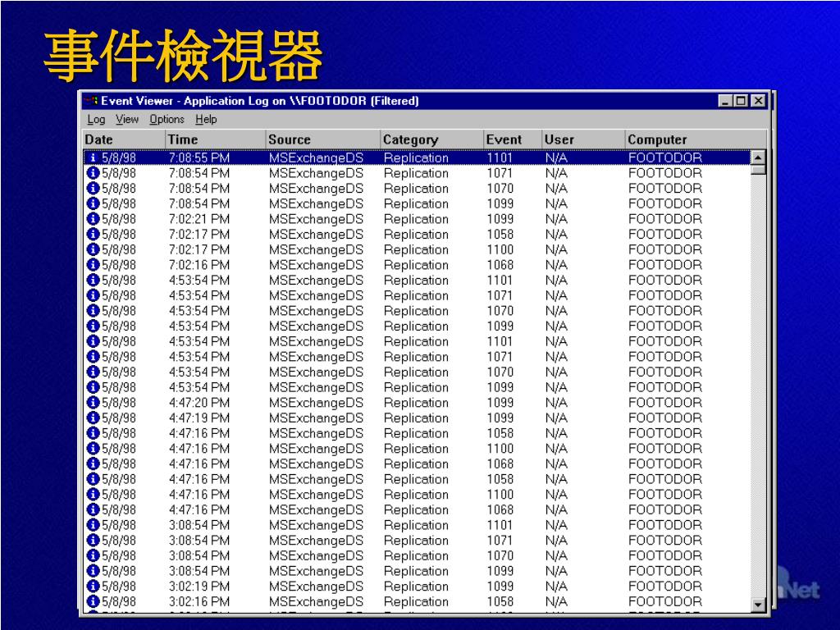Click MSExchangeDS in the 4:47:20 PM row

316,402
